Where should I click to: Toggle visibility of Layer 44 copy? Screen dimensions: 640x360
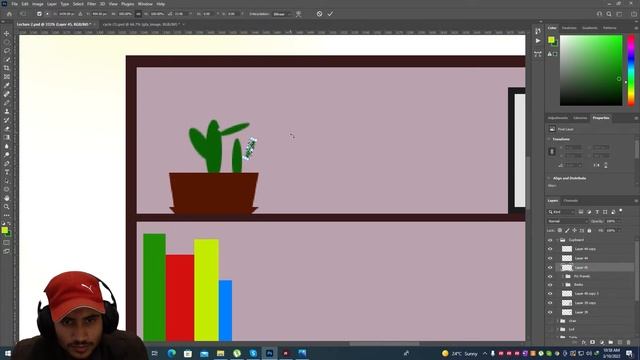(550, 249)
